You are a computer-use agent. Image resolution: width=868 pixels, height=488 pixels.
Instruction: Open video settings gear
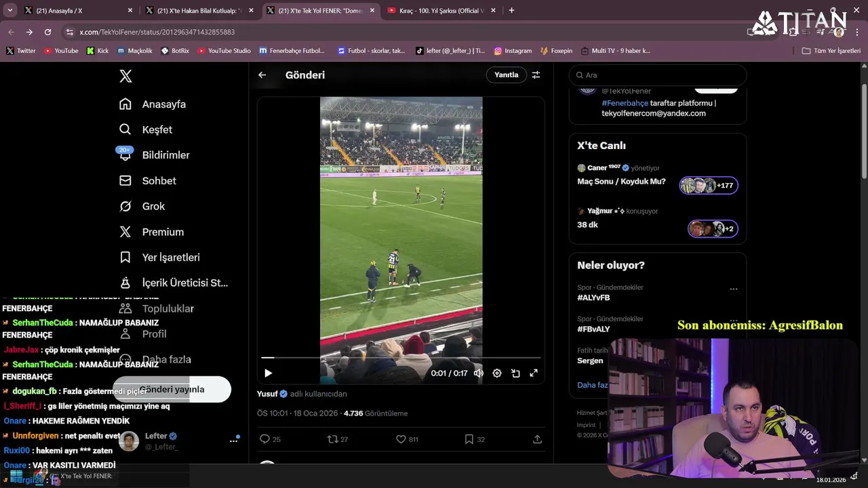[497, 373]
